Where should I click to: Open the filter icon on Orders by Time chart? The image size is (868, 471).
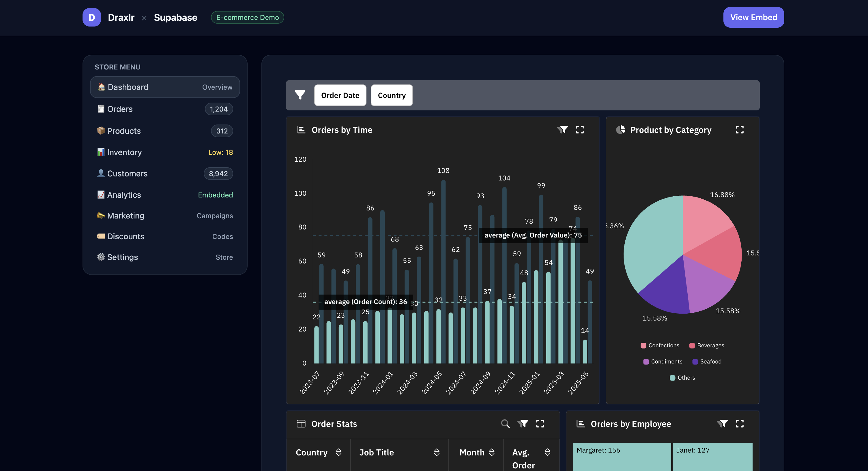pos(562,130)
